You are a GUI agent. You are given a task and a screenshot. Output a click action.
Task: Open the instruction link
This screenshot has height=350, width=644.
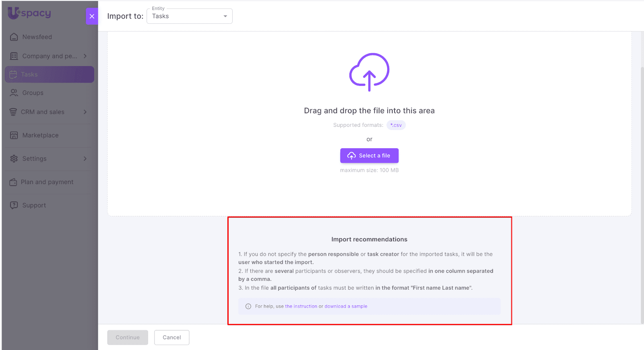point(301,307)
